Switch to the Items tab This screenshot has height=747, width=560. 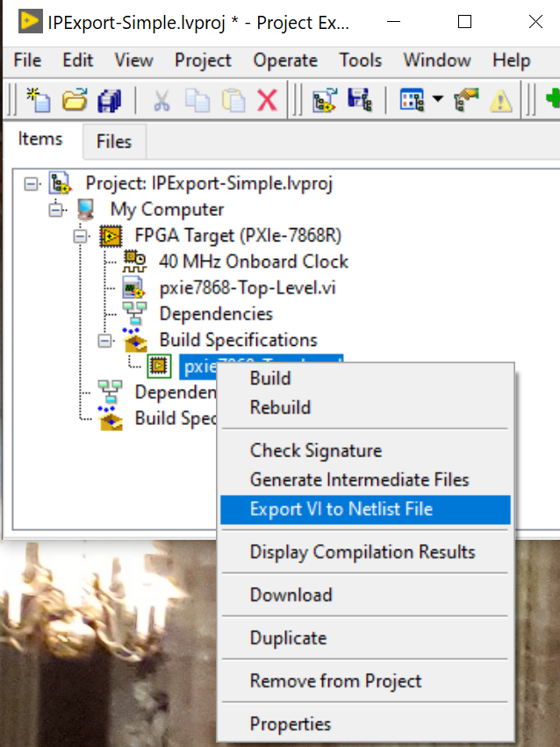tap(40, 139)
